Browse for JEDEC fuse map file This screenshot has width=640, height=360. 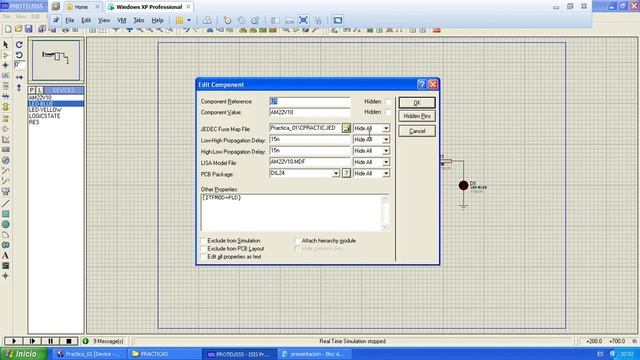(x=346, y=128)
